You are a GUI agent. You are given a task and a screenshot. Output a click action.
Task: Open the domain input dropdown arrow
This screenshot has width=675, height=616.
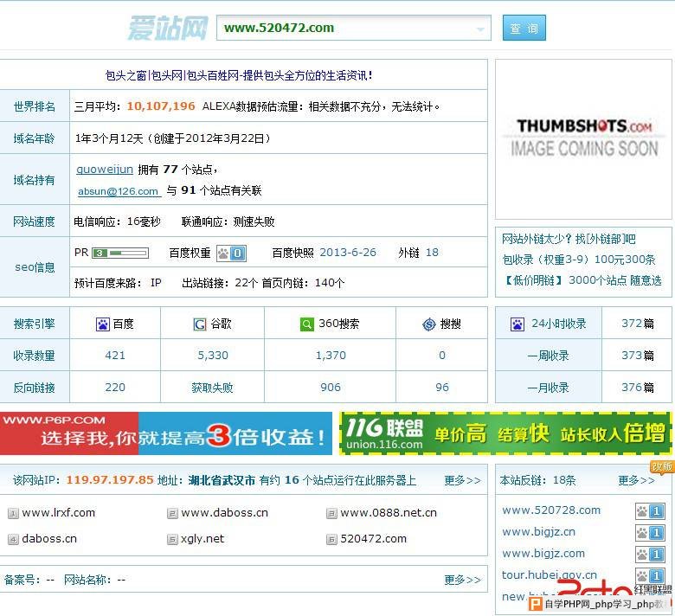480,29
